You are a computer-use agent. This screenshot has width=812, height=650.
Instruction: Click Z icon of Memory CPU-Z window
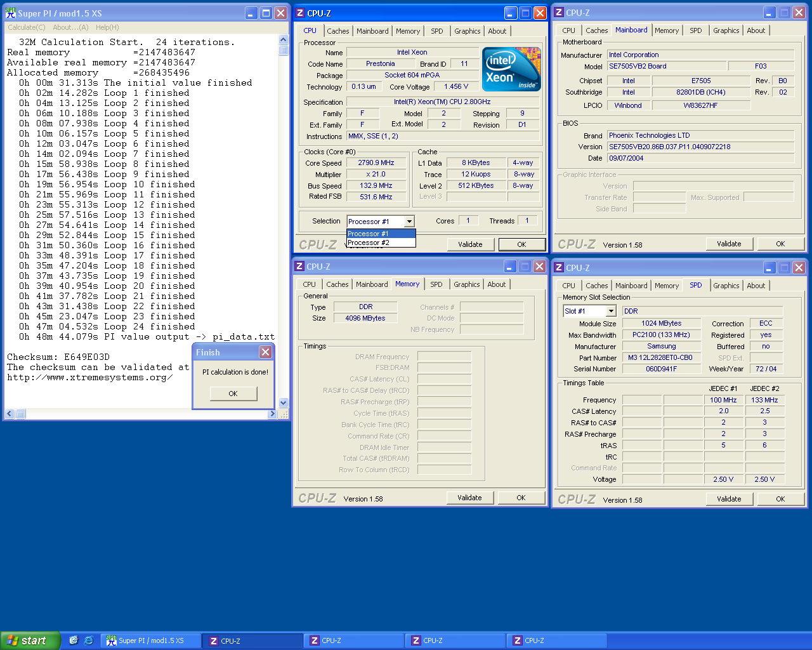(300, 267)
